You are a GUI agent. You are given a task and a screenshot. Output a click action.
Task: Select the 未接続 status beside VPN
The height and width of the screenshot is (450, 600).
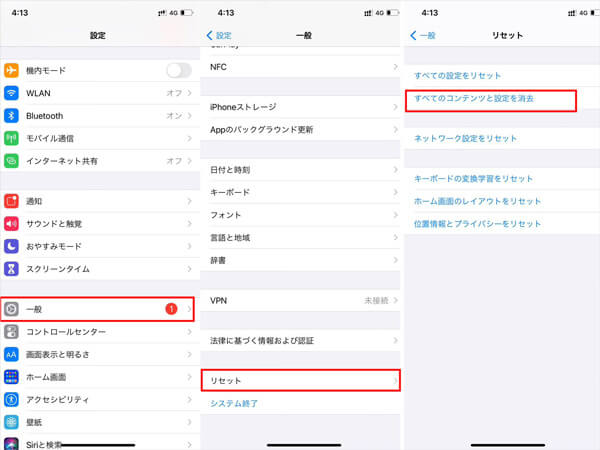tap(376, 300)
